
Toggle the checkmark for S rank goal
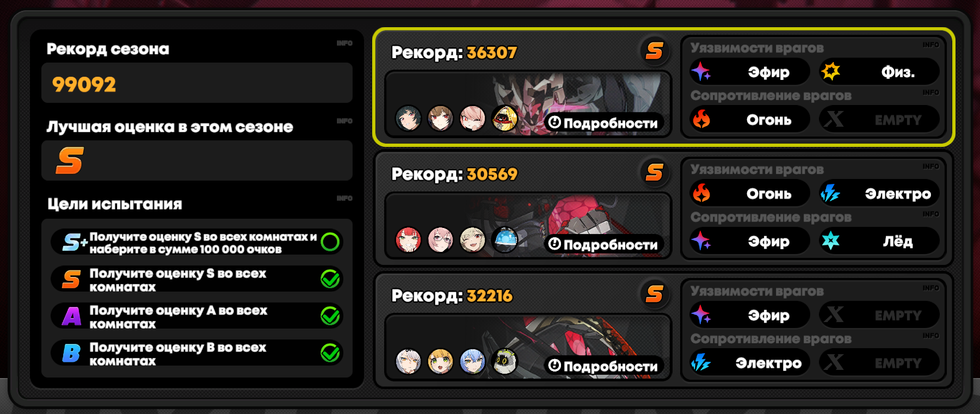point(330,279)
